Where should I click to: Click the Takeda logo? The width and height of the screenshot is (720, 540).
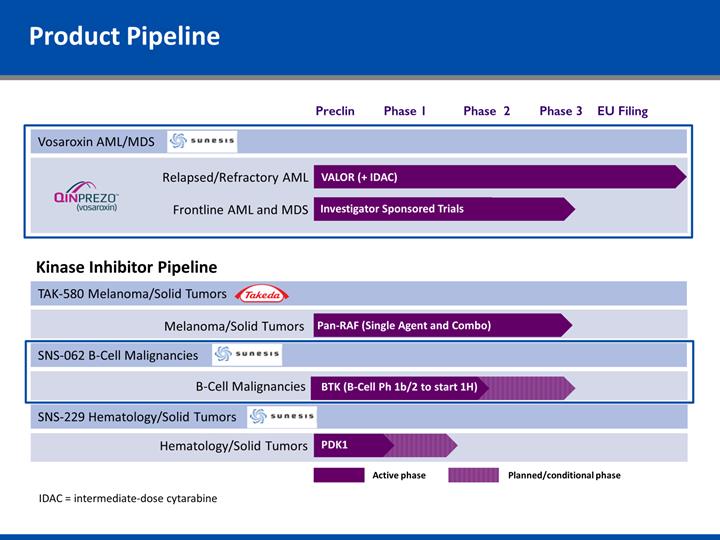(x=262, y=294)
